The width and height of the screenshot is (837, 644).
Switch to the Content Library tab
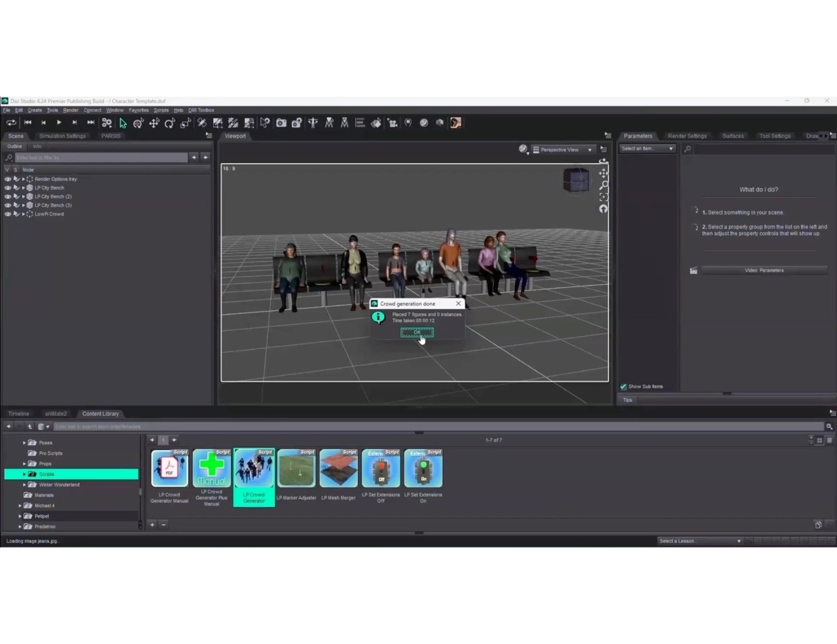(x=100, y=413)
